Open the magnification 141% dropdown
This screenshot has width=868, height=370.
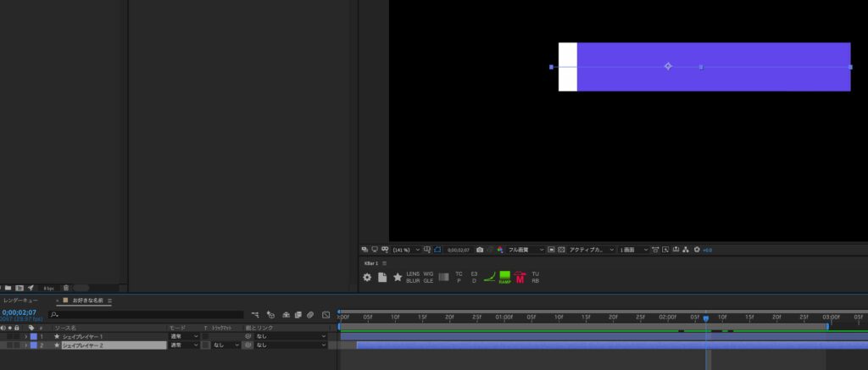tap(407, 250)
